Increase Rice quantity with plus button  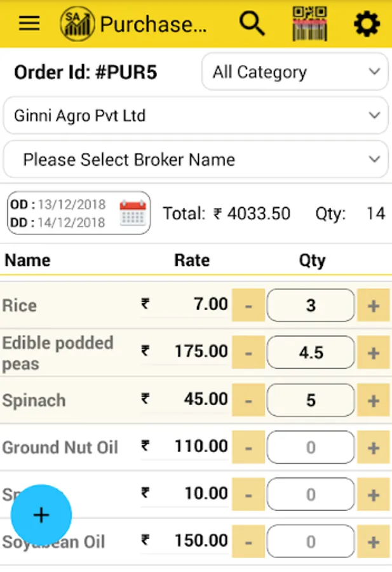tap(374, 306)
